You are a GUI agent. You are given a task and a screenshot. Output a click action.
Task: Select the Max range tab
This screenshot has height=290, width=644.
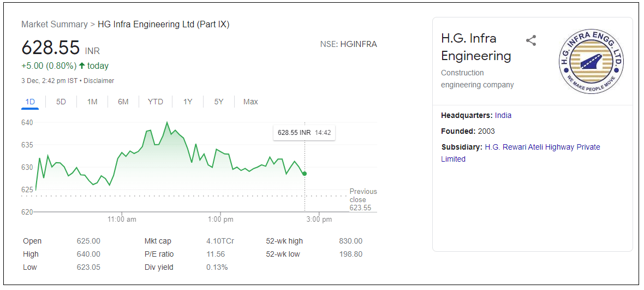(x=251, y=102)
